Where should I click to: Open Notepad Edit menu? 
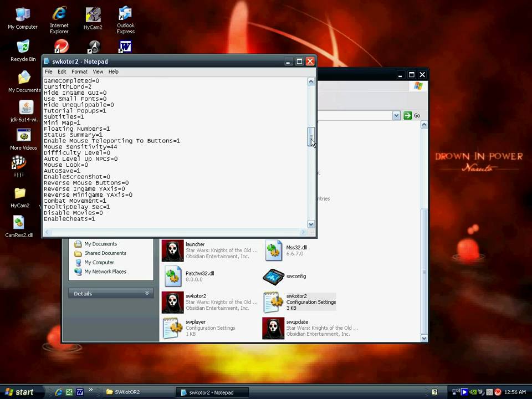(x=62, y=71)
